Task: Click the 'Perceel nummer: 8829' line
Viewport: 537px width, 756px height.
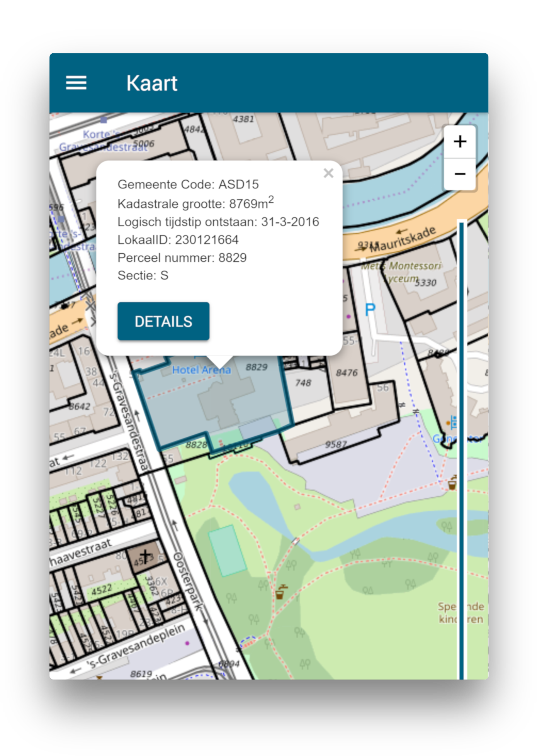Action: (x=182, y=258)
